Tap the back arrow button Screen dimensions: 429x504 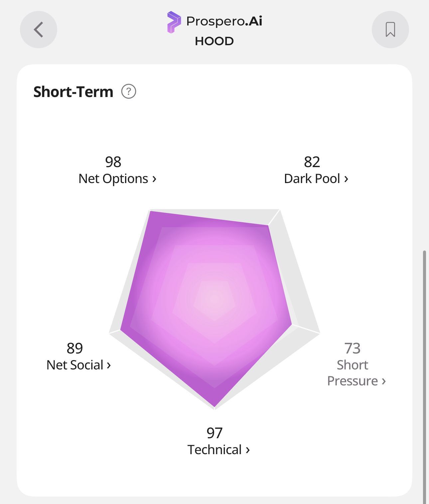point(39,30)
